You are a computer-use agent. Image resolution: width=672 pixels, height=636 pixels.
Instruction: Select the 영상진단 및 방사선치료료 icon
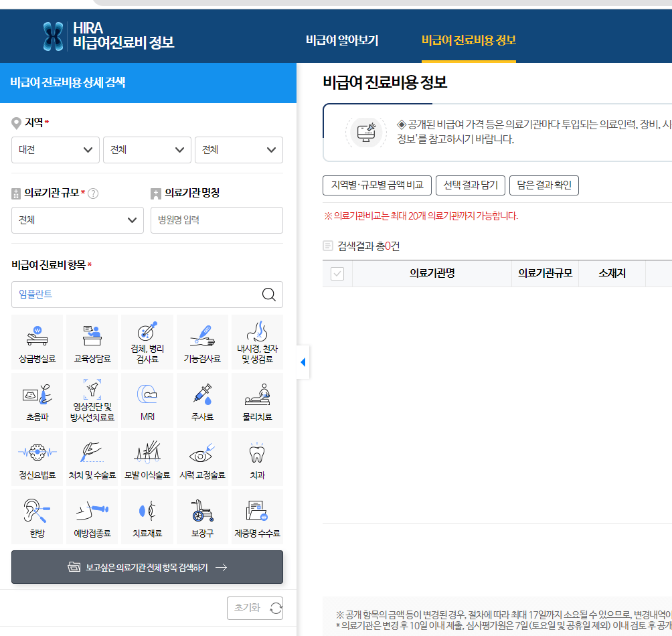coord(92,400)
